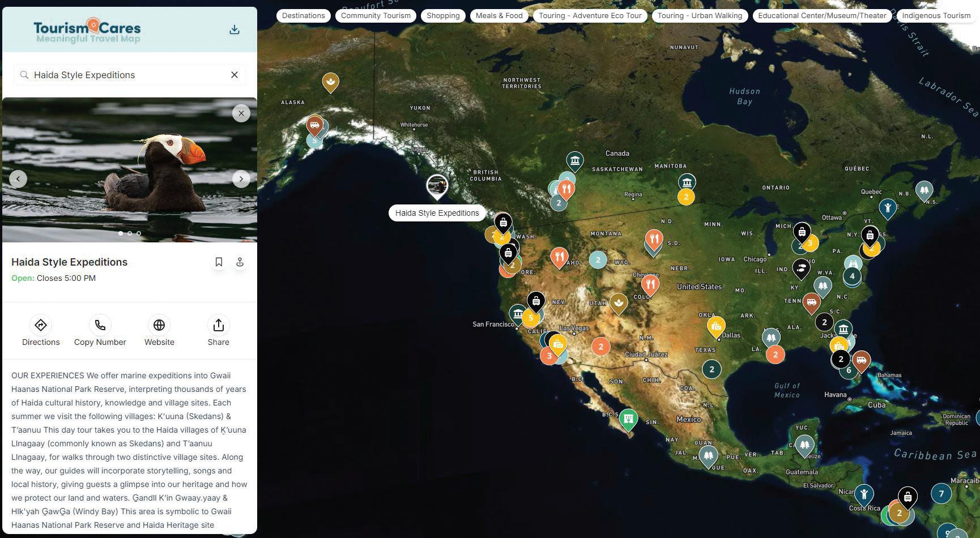Screen dimensions: 980x538
Task: Open the tree marker in New Brunswick
Action: coord(924,191)
